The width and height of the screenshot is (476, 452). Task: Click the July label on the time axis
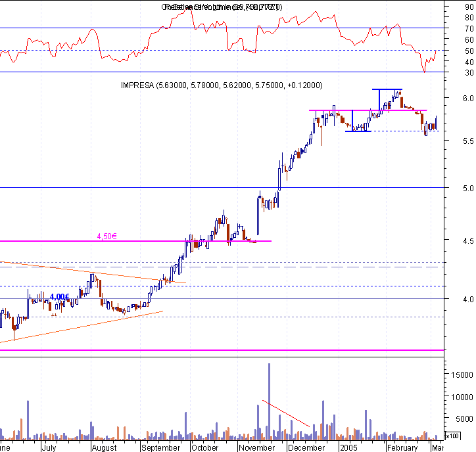(x=49, y=448)
